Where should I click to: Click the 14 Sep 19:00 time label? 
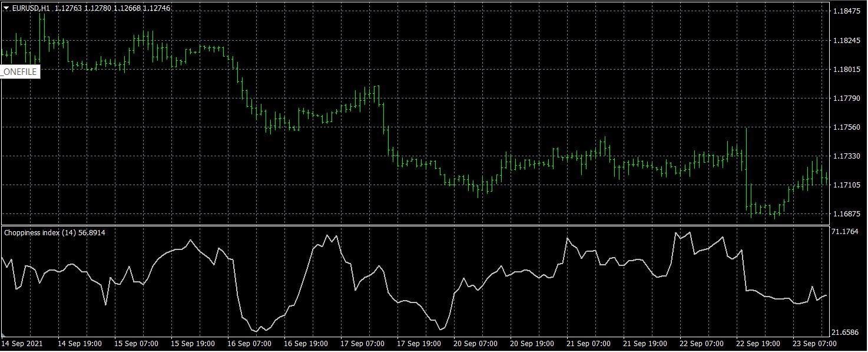click(79, 344)
